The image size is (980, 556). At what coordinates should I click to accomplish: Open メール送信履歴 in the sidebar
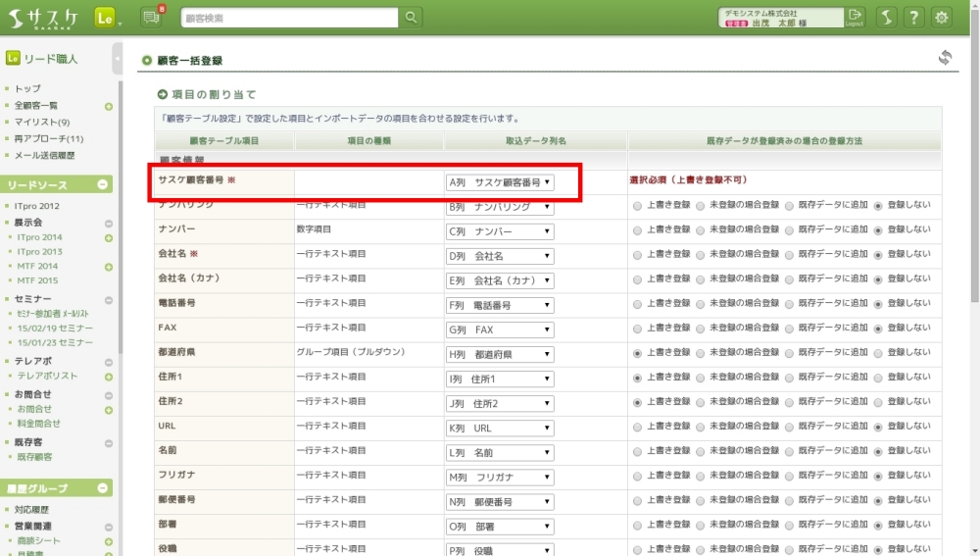45,156
